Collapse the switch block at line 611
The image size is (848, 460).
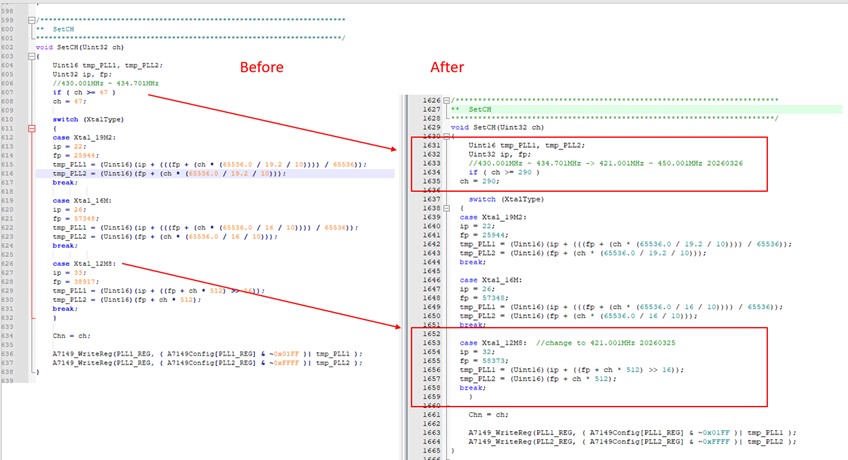(32, 128)
